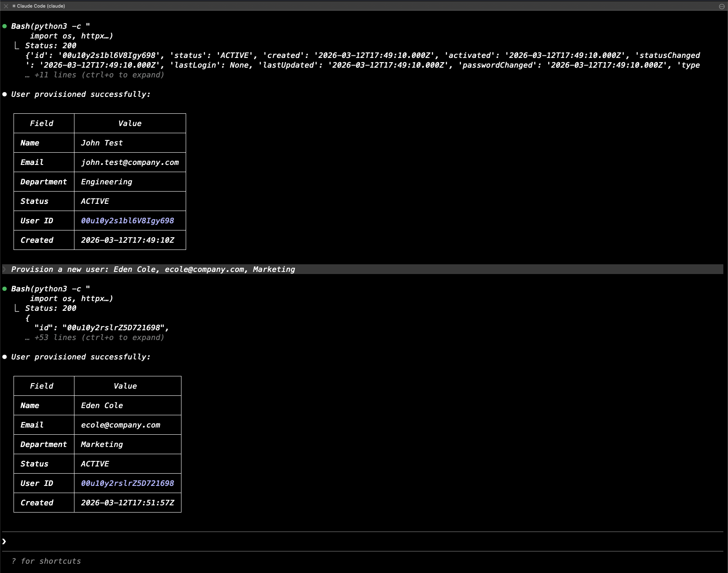The height and width of the screenshot is (573, 728).
Task: Click the 'Eden Cole' name cell
Action: coord(102,406)
